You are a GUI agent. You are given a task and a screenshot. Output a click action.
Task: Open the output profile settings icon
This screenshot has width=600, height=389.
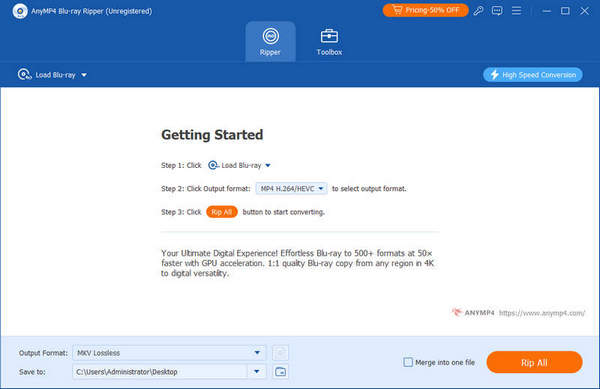(x=280, y=353)
